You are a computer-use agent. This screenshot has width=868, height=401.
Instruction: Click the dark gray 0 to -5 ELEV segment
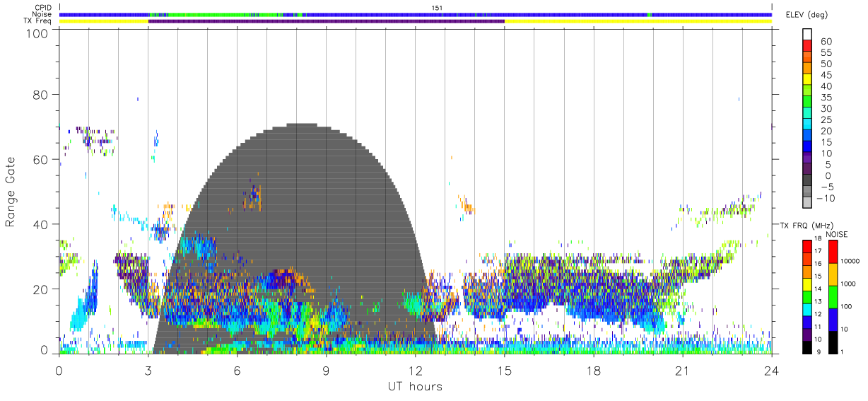pyautogui.click(x=808, y=181)
